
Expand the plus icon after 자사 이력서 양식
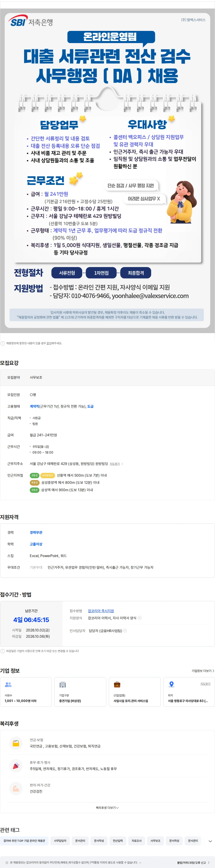tap(140, 618)
